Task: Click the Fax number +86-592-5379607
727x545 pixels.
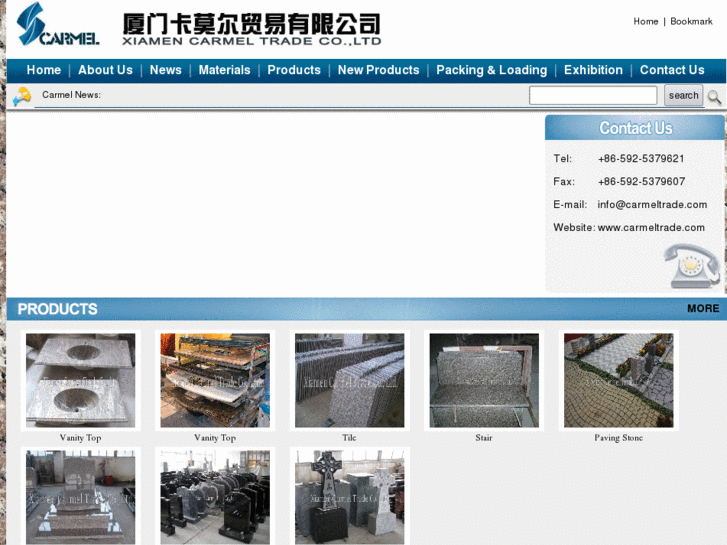Action: point(642,181)
